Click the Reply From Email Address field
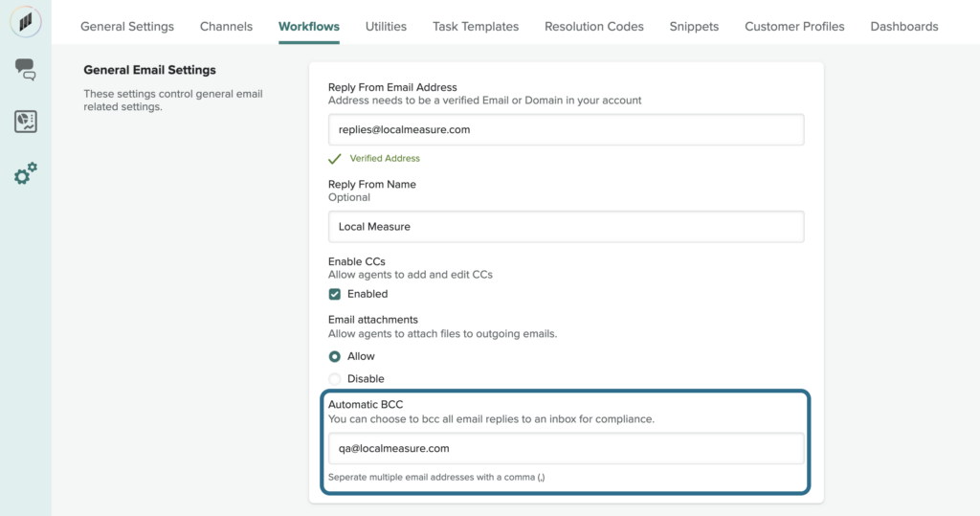 [566, 129]
